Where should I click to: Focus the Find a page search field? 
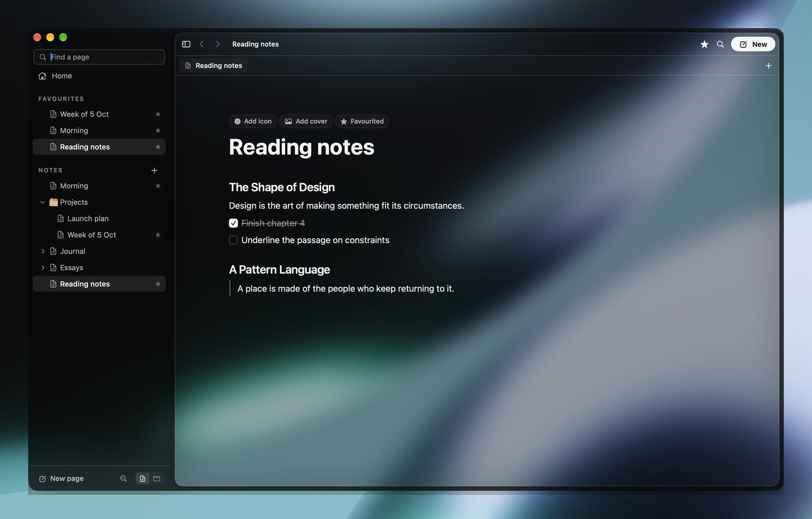pos(99,57)
